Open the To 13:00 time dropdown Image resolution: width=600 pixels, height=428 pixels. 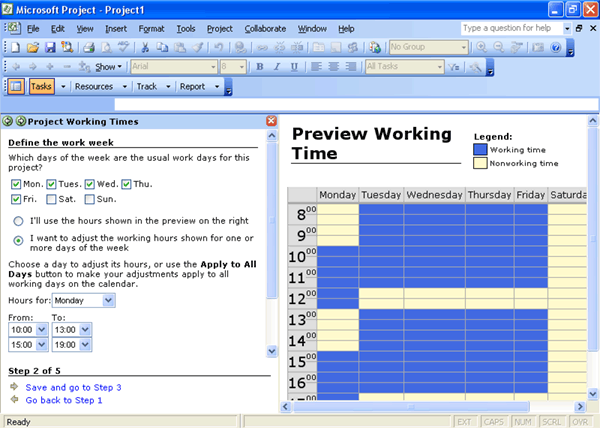tap(85, 329)
